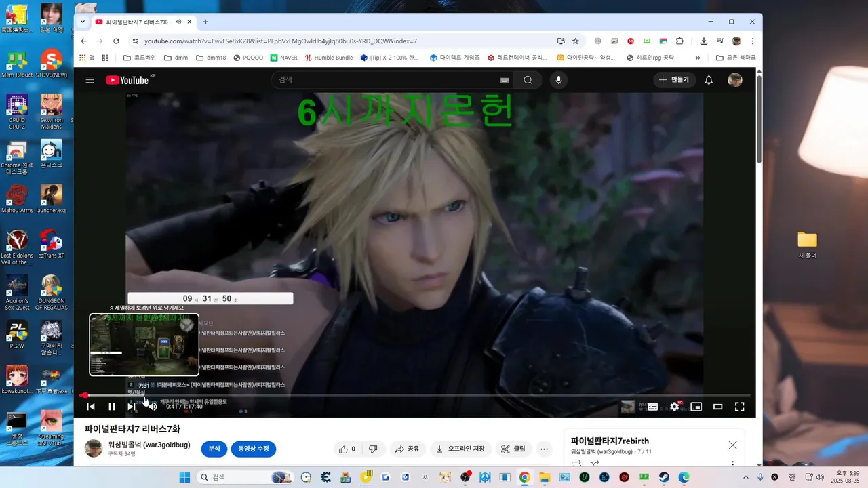
Task: Open the Windows Start menu
Action: 184,477
